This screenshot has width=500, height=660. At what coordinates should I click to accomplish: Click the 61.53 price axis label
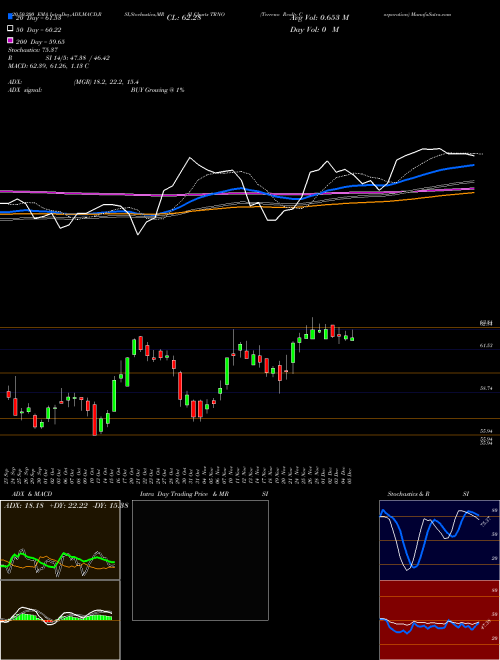pyautogui.click(x=486, y=345)
